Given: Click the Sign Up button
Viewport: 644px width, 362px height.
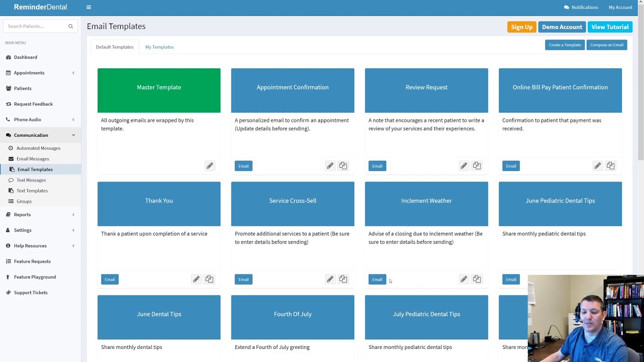Looking at the screenshot, I should pyautogui.click(x=522, y=27).
